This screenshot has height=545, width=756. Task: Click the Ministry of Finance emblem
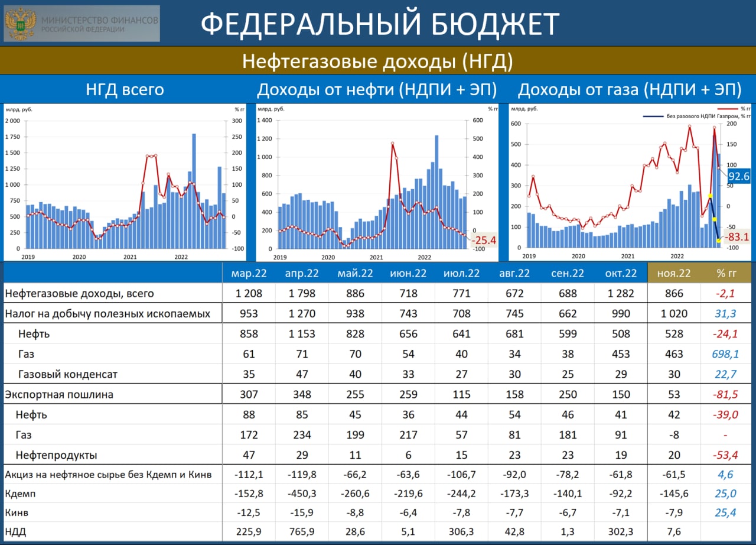21,24
